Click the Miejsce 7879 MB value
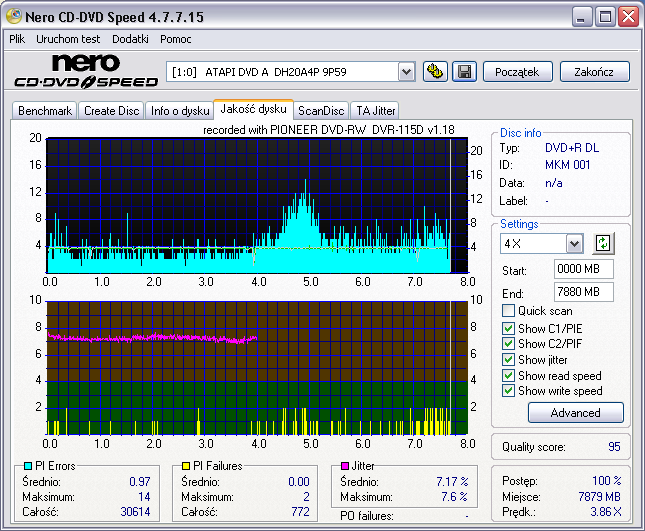Image resolution: width=645 pixels, height=531 pixels. (599, 497)
